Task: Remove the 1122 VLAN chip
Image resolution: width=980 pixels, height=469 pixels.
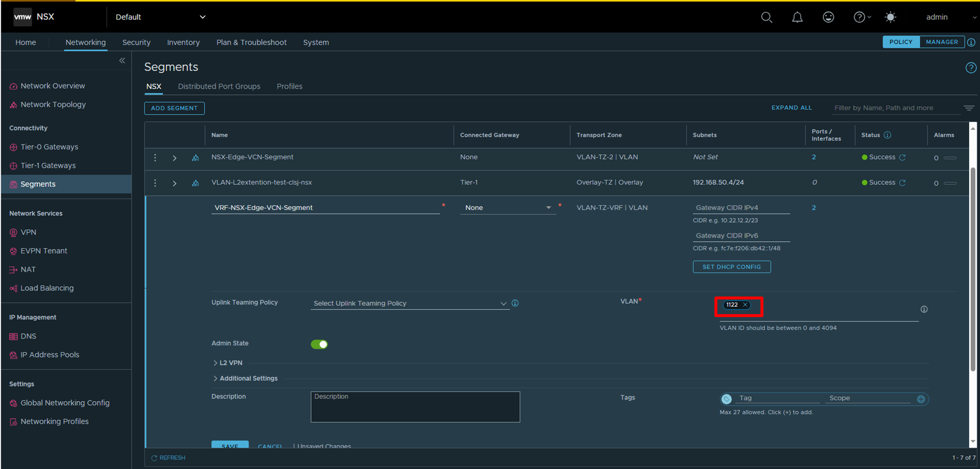Action: [x=745, y=305]
